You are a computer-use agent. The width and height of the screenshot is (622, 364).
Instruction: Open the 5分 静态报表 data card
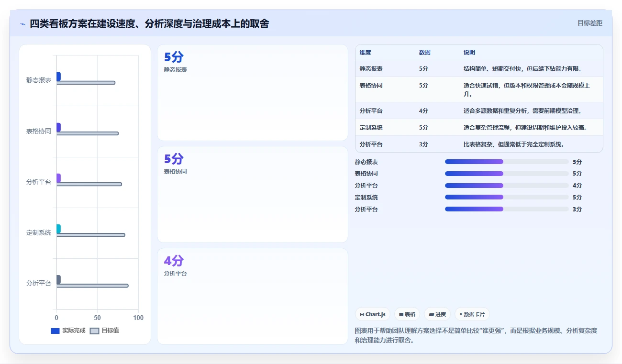tap(253, 92)
